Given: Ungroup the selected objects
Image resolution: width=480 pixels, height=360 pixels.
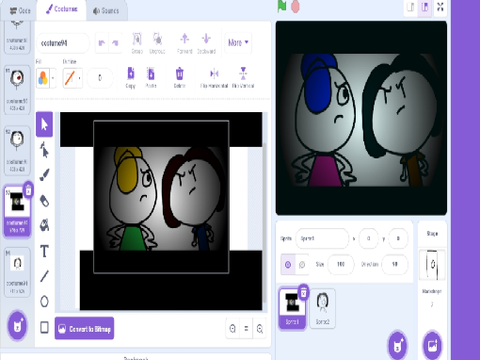Looking at the screenshot, I should coord(157,43).
